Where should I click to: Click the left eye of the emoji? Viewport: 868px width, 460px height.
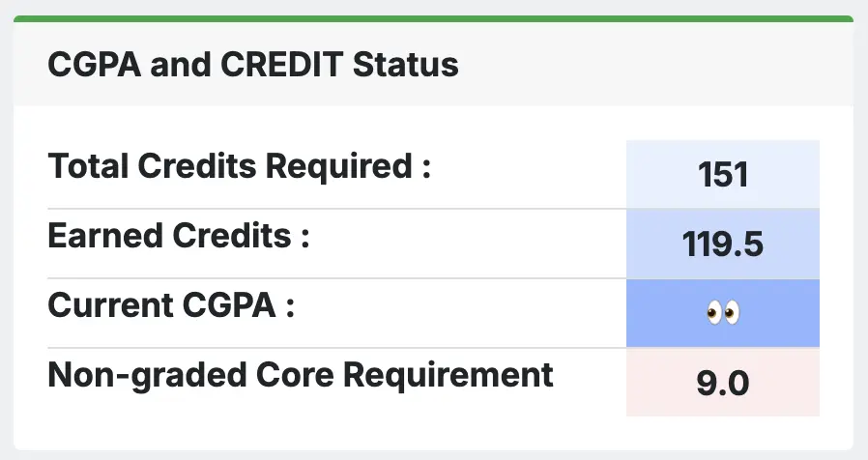[x=713, y=313]
